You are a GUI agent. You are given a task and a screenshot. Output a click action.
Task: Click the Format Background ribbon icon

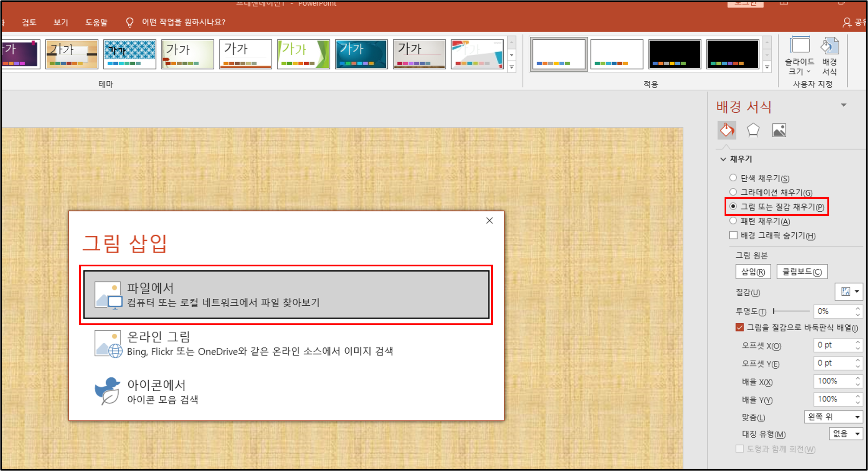[829, 46]
